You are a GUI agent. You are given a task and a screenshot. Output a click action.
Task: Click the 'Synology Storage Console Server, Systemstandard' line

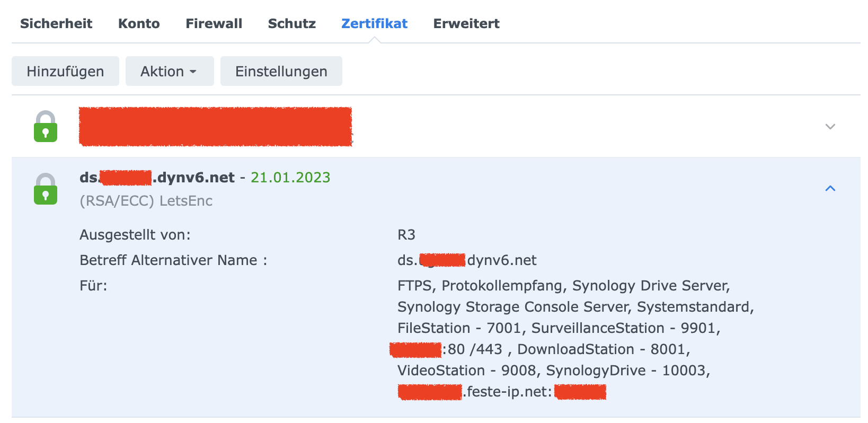tap(575, 307)
